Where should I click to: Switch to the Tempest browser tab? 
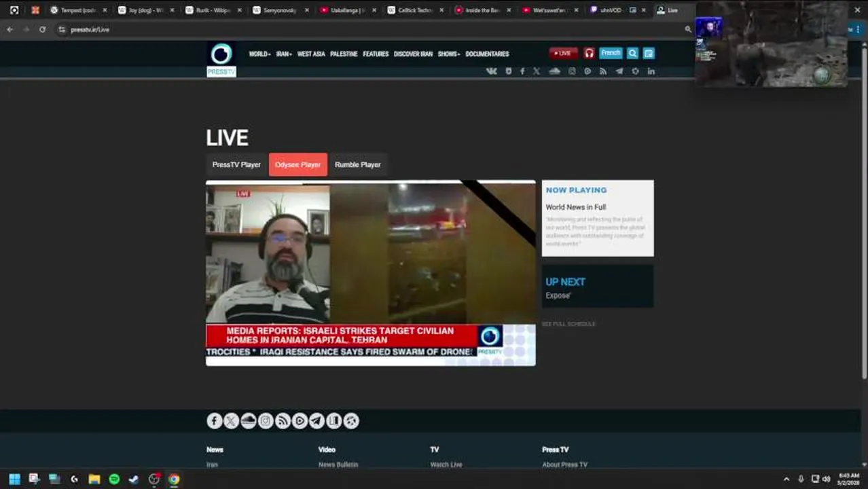pos(78,10)
